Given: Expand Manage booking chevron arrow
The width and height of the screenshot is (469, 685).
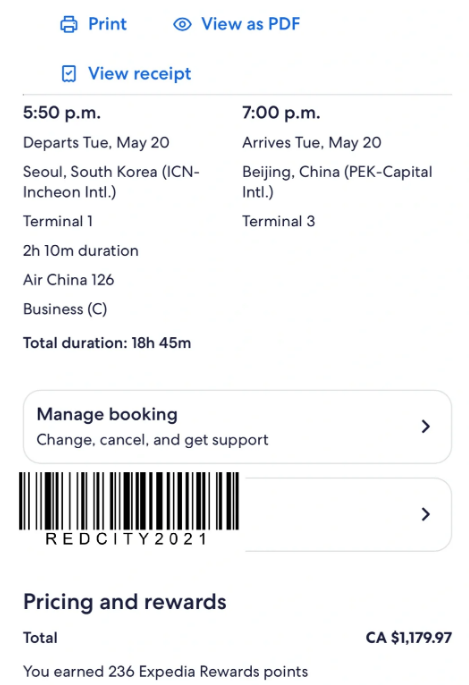Looking at the screenshot, I should click(x=426, y=426).
